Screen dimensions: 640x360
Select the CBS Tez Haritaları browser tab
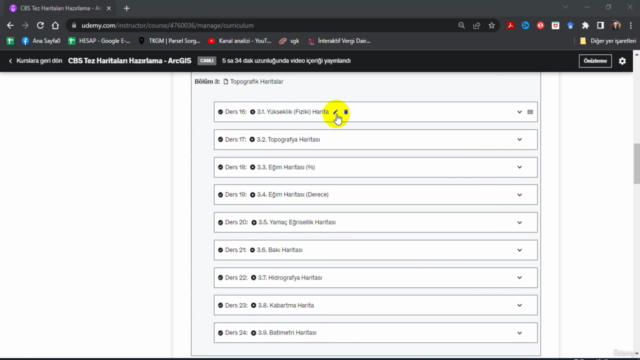click(60, 8)
